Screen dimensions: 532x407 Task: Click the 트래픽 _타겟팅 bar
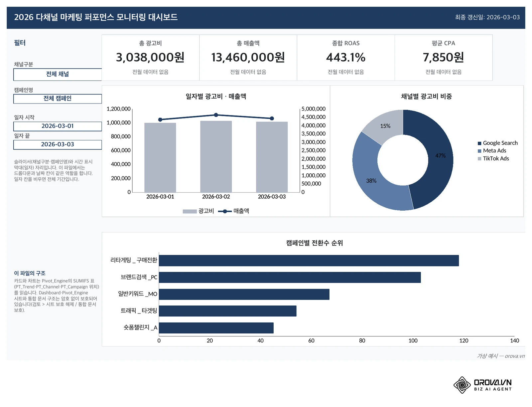coord(228,311)
